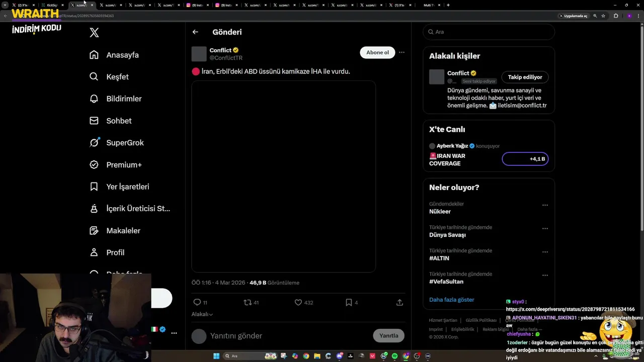Open more options for Dünya Savaşı trend

[545, 228]
